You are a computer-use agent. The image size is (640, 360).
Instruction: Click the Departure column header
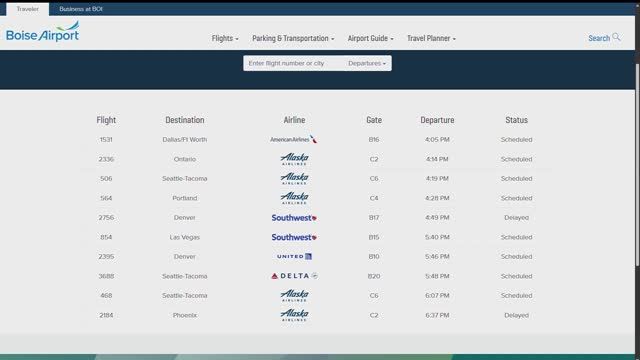(437, 120)
